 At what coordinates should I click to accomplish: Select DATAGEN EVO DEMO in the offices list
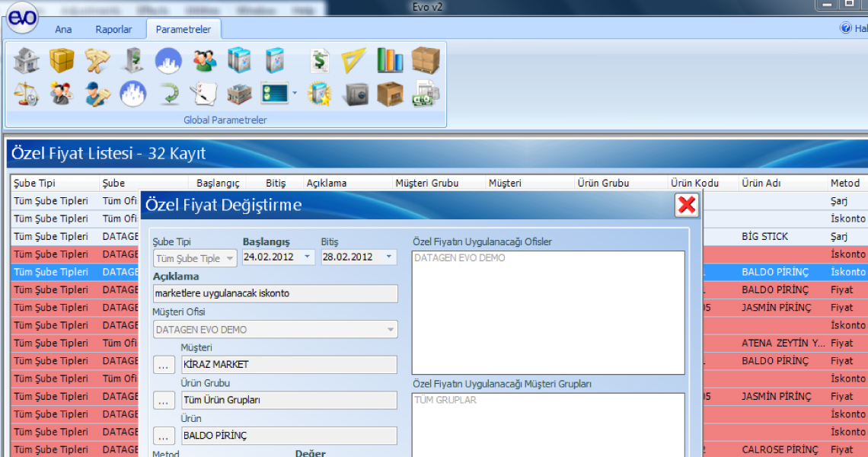459,258
